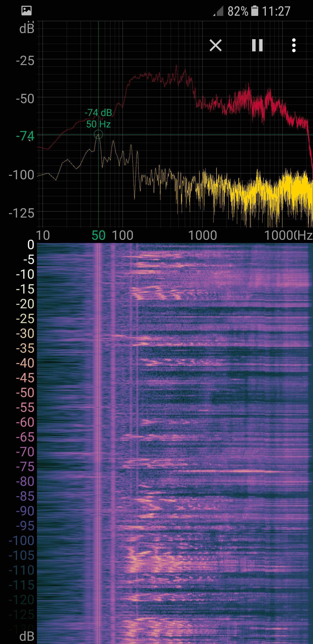
Task: Tap the bright 50 Hz line in waterfall
Action: 98,425
